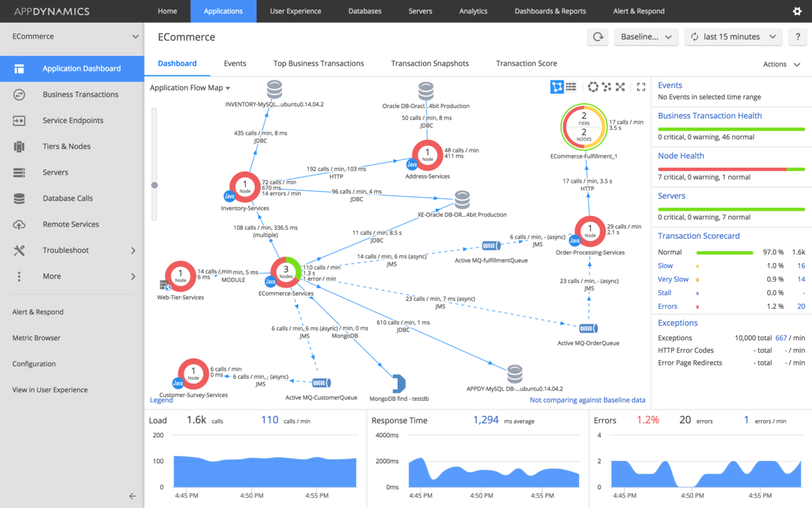Select the Customer-Survey-Services node circle

click(194, 374)
